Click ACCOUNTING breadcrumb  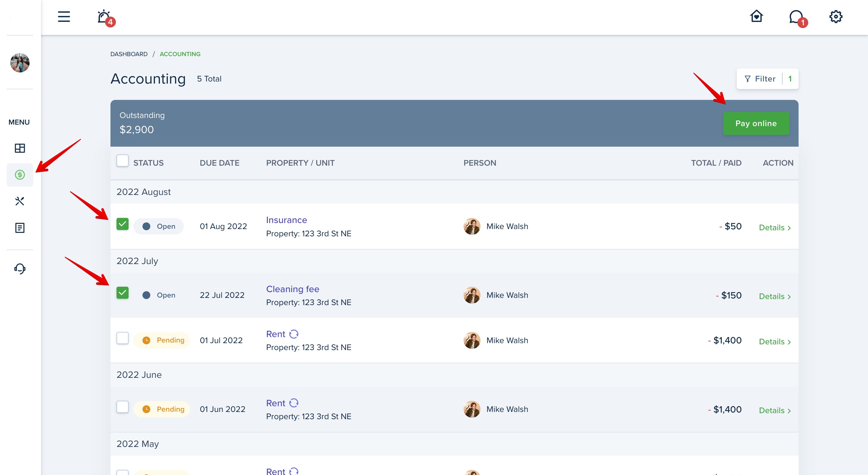click(180, 54)
